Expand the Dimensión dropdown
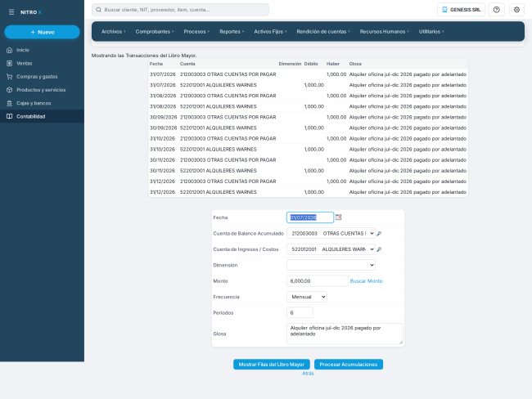The image size is (532, 399). 331,265
